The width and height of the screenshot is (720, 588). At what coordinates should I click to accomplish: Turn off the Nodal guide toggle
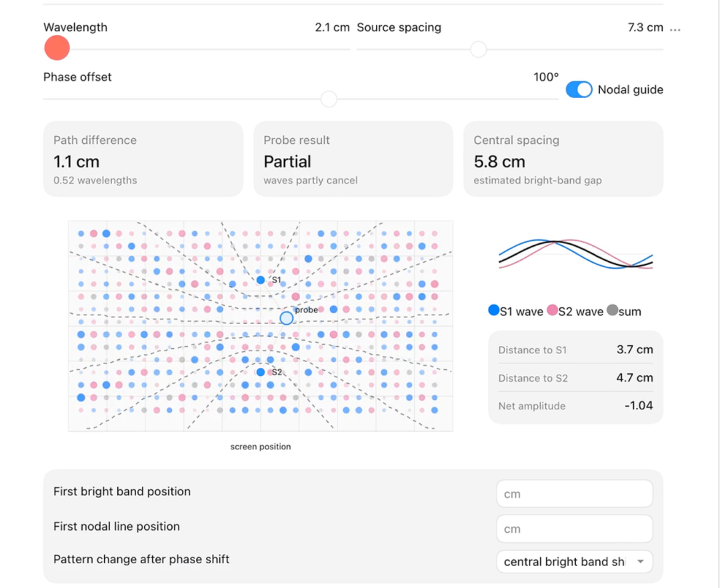[579, 89]
